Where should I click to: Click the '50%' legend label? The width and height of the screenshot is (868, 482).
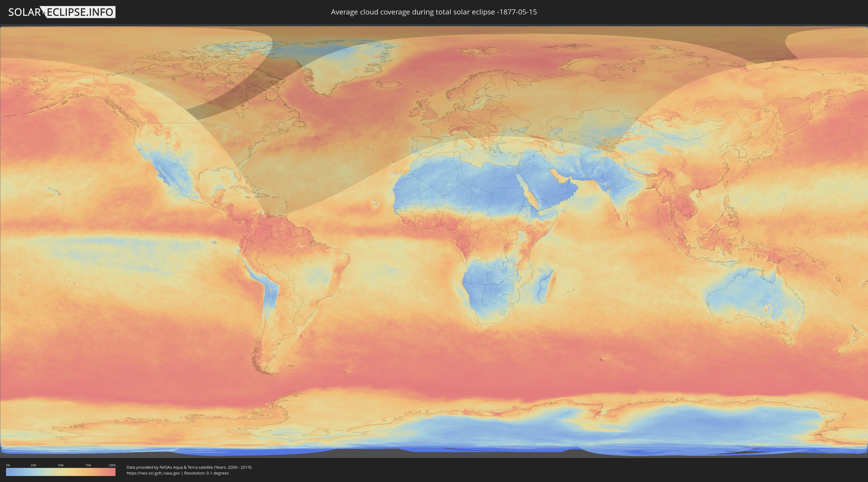pos(61,465)
